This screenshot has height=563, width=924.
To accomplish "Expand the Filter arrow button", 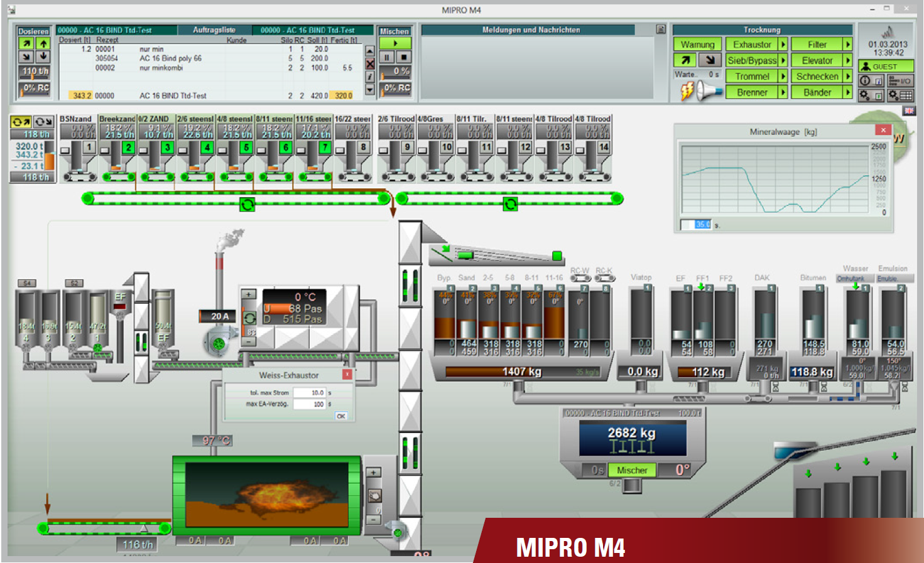I will (x=847, y=45).
